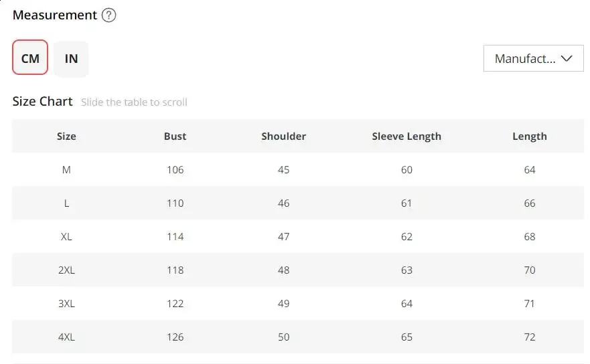Select the L size row label
Viewport: 590px width, 364px height.
tap(66, 203)
